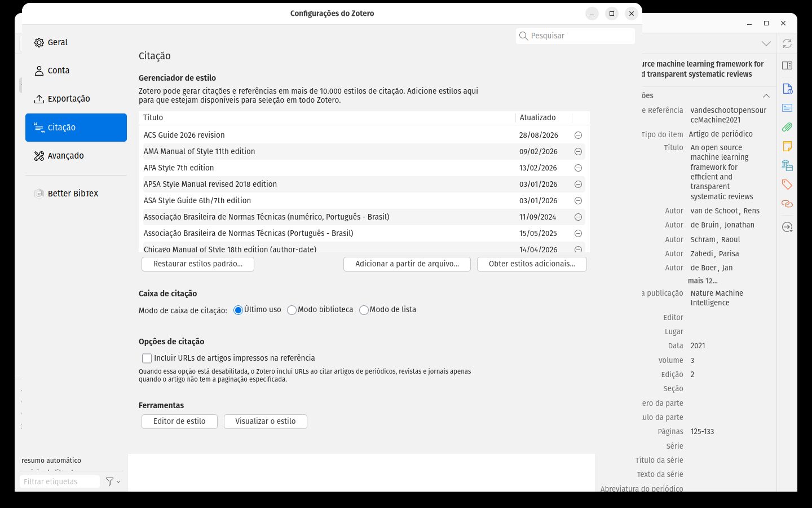Open the Attachments paperclip icon
Image resolution: width=812 pixels, height=508 pixels.
click(787, 127)
